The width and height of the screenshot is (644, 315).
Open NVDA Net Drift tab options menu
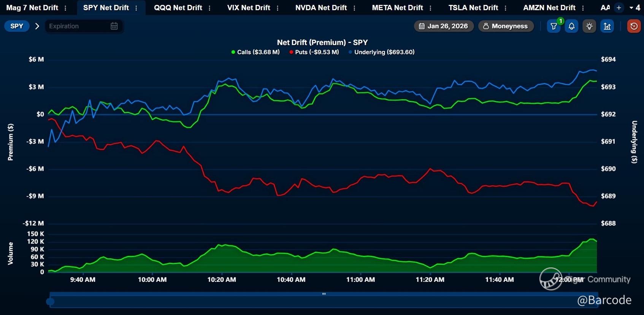[x=354, y=8]
